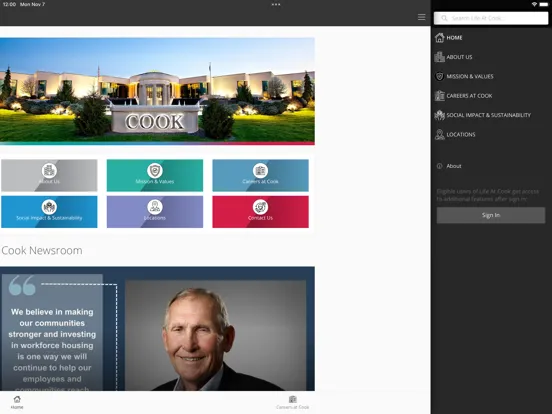552x414 pixels.
Task: Click buildings icon beside ABOUT US
Action: point(439,57)
